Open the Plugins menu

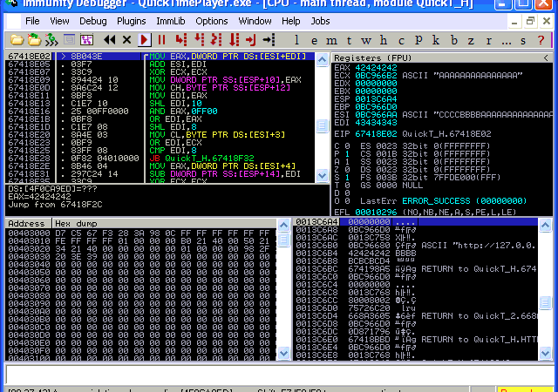(x=131, y=20)
